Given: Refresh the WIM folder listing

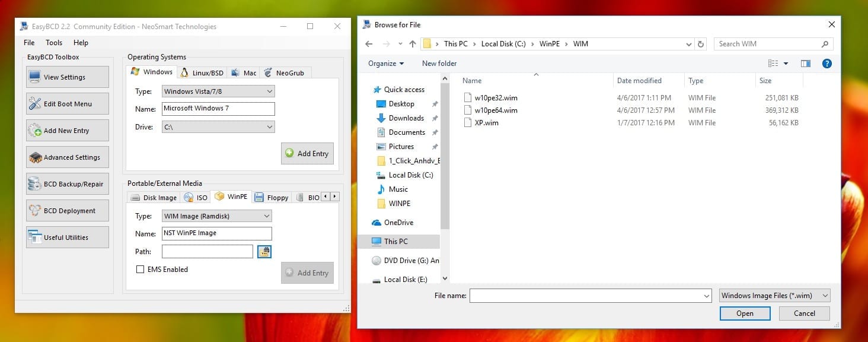Looking at the screenshot, I should (x=701, y=44).
